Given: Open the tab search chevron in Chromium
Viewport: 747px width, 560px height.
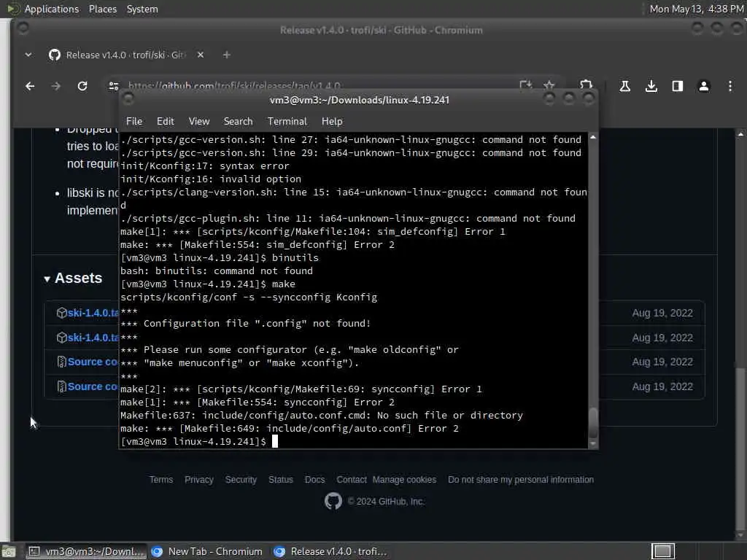Looking at the screenshot, I should [x=28, y=55].
